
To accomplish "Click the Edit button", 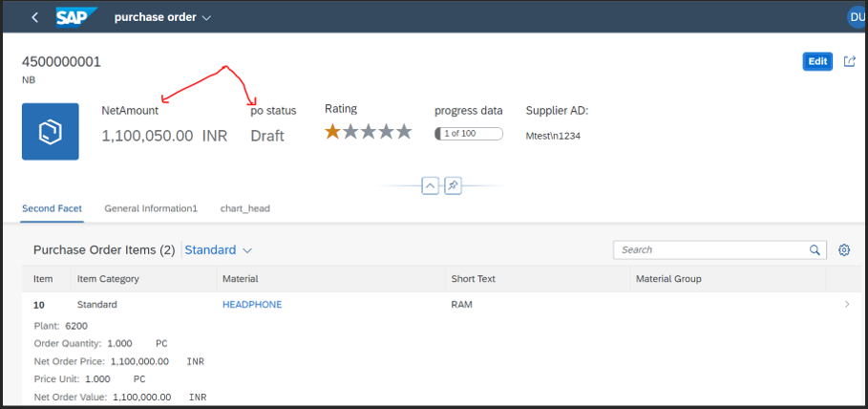I will [x=817, y=61].
